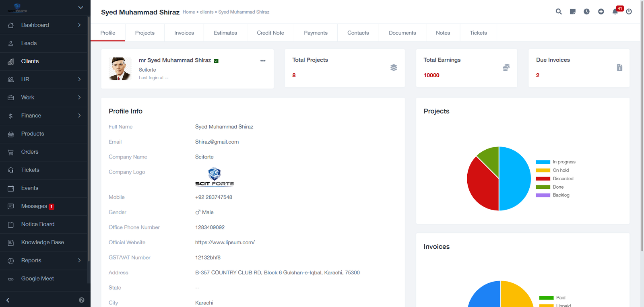Viewport: 644px width, 307px height.
Task: Click Pakistan flag next to client name
Action: tap(216, 61)
